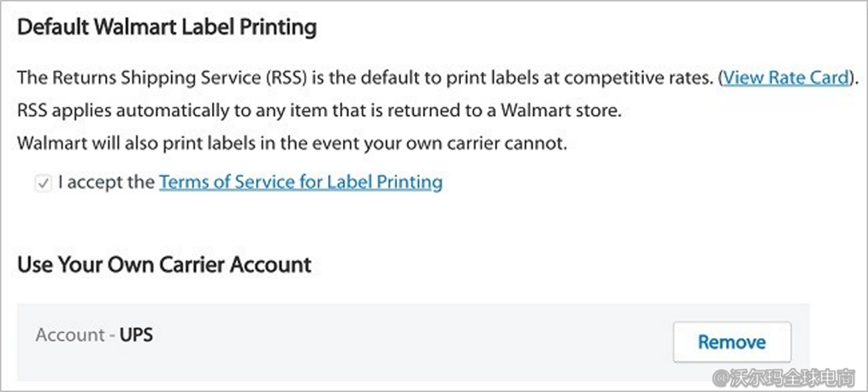The width and height of the screenshot is (868, 392).
Task: Open Terms of Service for Label Printing
Action: click(300, 182)
